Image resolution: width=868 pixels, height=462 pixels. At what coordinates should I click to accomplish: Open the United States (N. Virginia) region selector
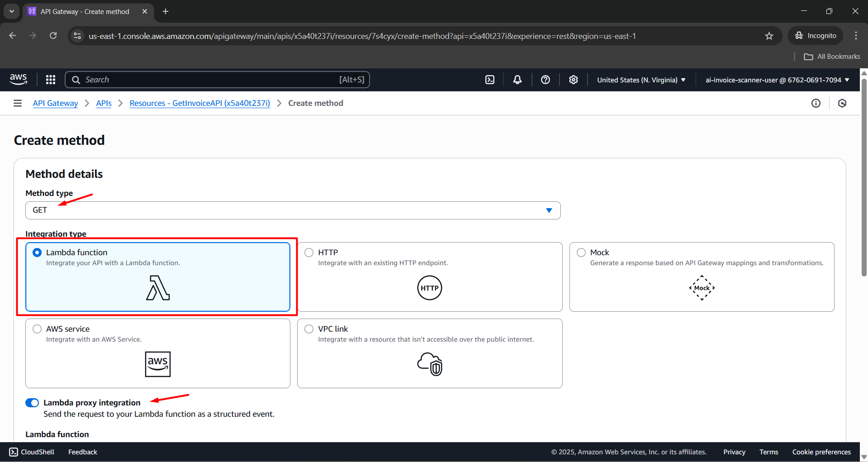(641, 80)
